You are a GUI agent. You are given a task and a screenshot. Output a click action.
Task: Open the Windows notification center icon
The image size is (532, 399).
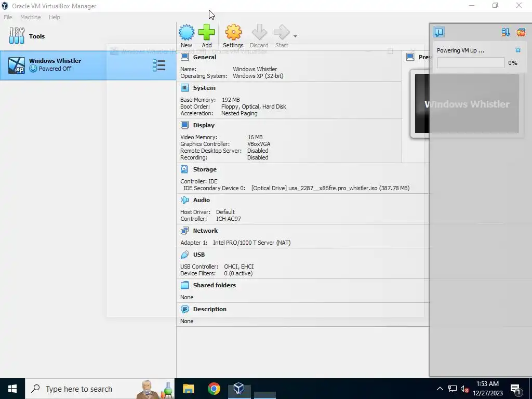515,389
